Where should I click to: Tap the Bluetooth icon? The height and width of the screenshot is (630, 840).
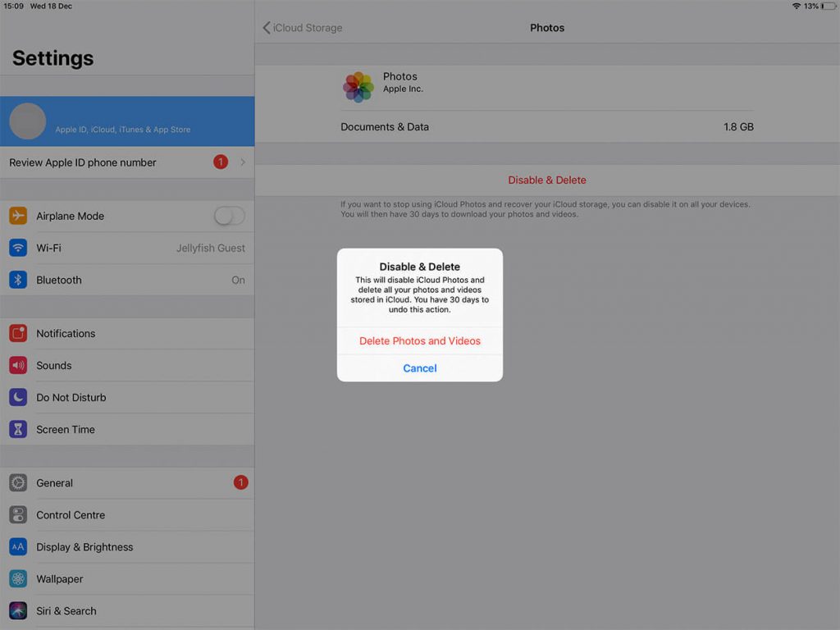point(18,280)
